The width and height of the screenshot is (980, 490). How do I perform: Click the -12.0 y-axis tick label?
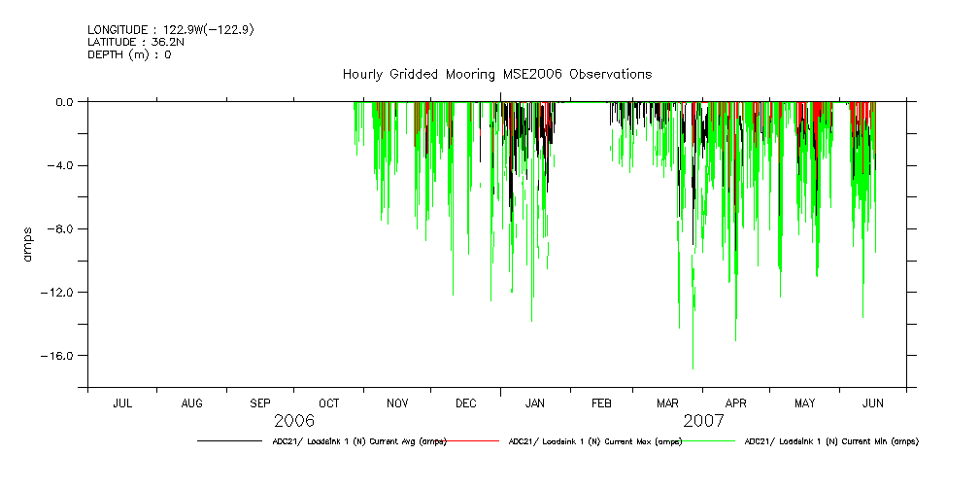pyautogui.click(x=58, y=293)
